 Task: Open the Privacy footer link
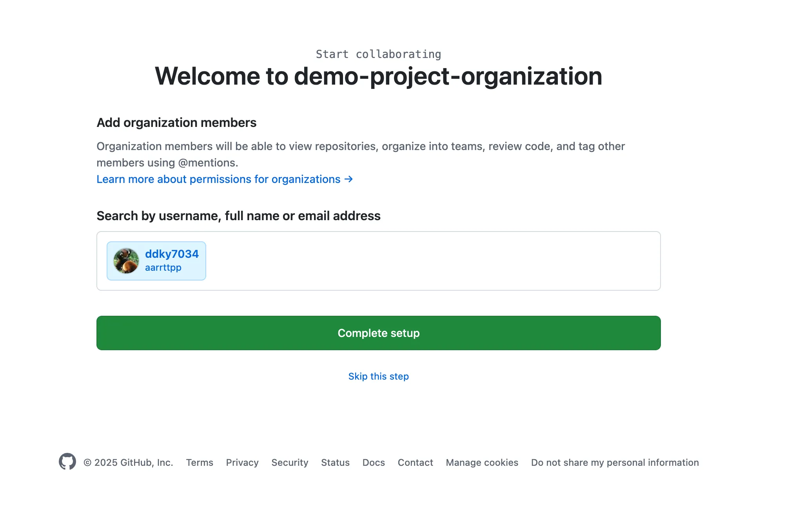pos(242,463)
